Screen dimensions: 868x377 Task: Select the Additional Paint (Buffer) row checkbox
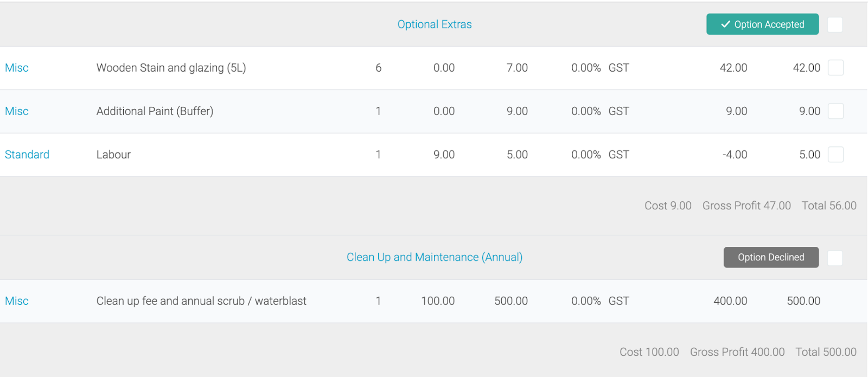(x=836, y=111)
